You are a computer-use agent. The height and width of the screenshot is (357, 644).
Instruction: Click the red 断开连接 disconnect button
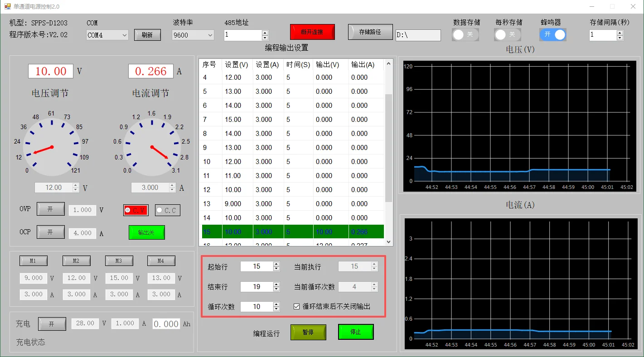tap(313, 32)
